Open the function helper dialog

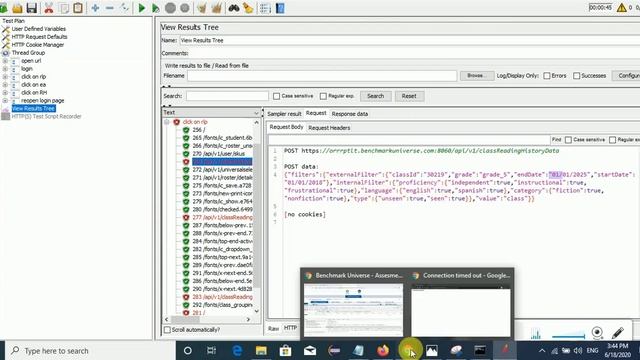pos(265,8)
